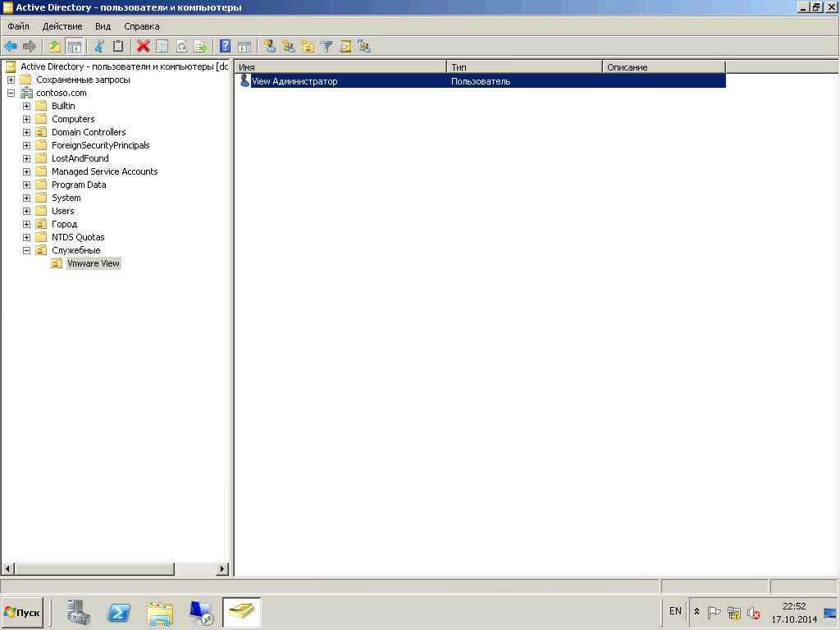840x630 pixels.
Task: Select the Служебные tree item
Action: pos(75,250)
